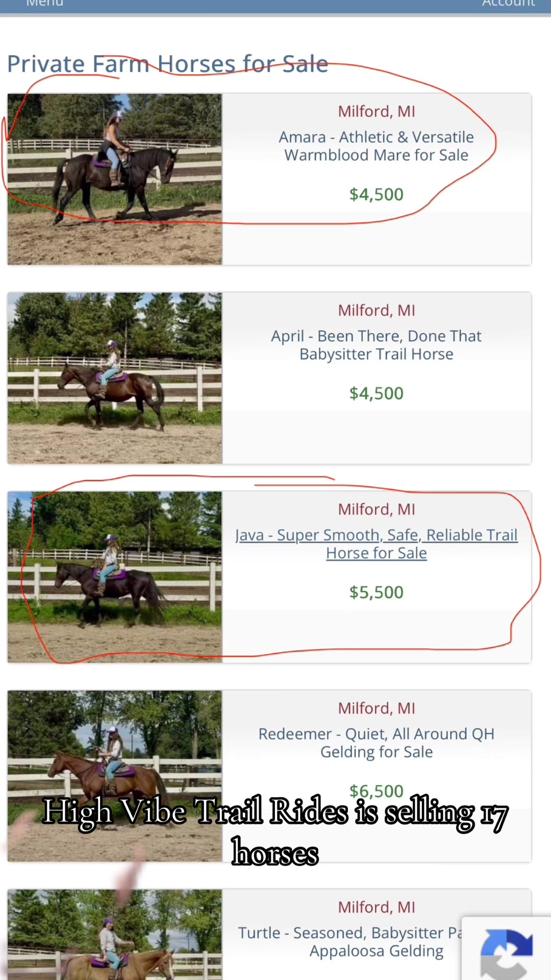Open April babysitter trail horse listing title
The image size is (551, 980).
[377, 345]
